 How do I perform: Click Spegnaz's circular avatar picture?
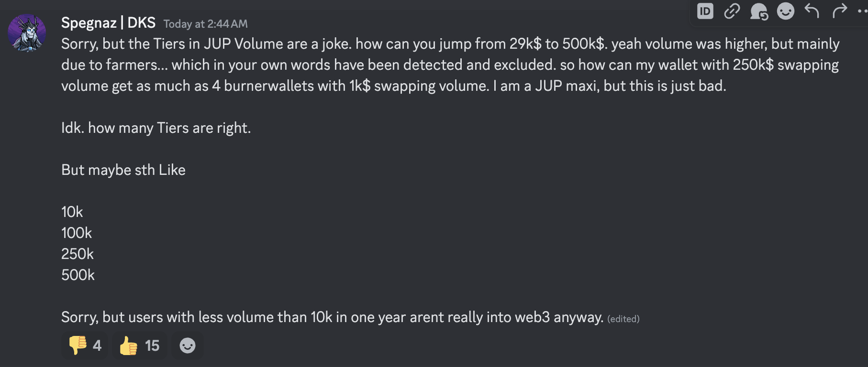pos(27,32)
